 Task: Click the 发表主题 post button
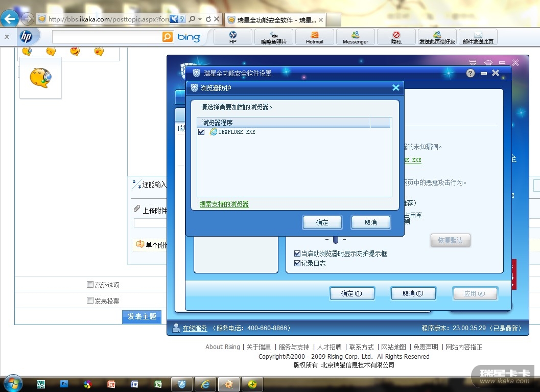pyautogui.click(x=142, y=316)
